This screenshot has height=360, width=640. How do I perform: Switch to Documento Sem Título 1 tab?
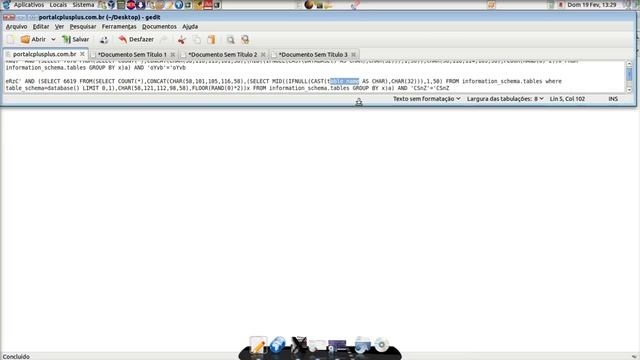coord(132,54)
